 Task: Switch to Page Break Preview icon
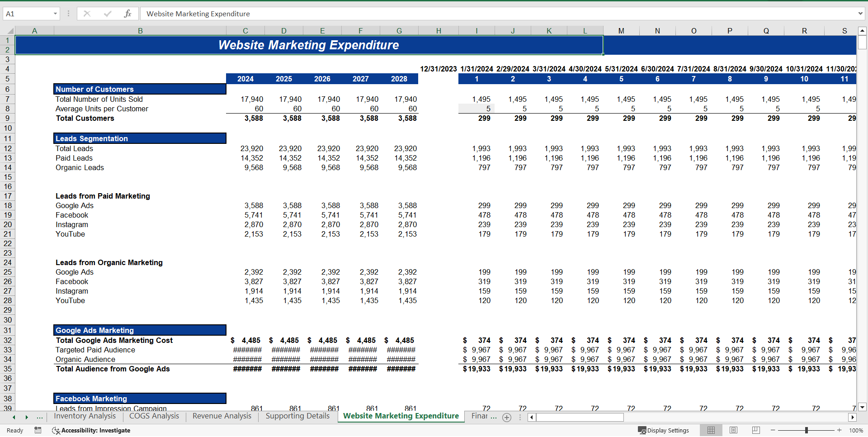click(x=756, y=430)
